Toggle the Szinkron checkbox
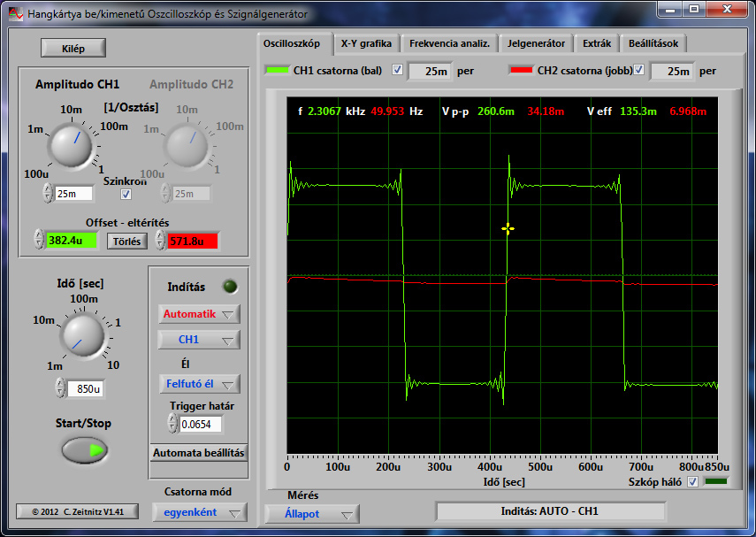 click(x=126, y=194)
